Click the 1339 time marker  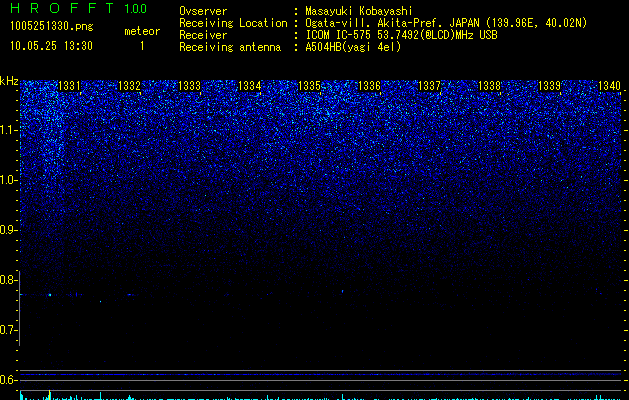[x=549, y=86]
